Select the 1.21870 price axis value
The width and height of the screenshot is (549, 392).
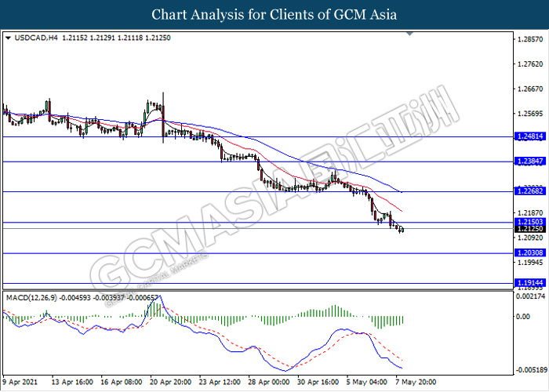[530, 212]
